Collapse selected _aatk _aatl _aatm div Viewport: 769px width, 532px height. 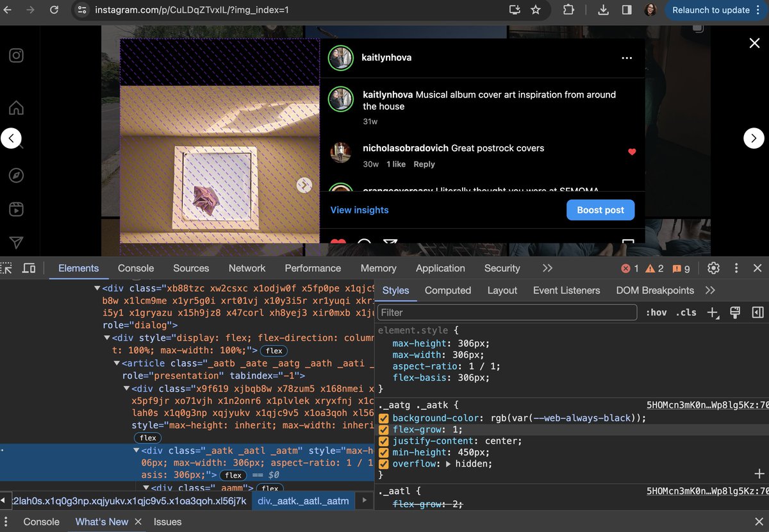[136, 451]
